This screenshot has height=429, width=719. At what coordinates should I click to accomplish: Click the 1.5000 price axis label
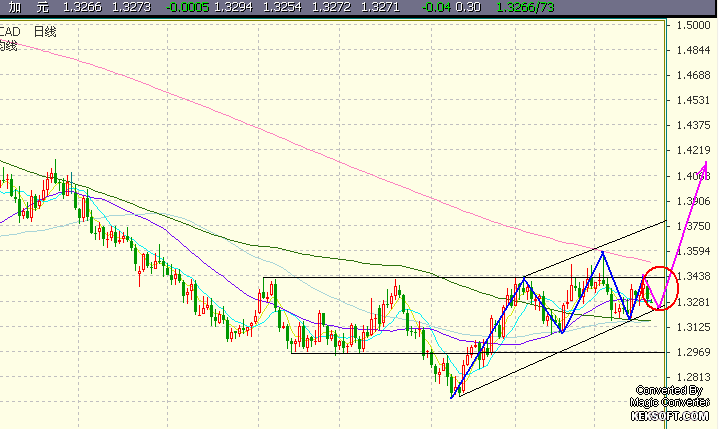693,25
